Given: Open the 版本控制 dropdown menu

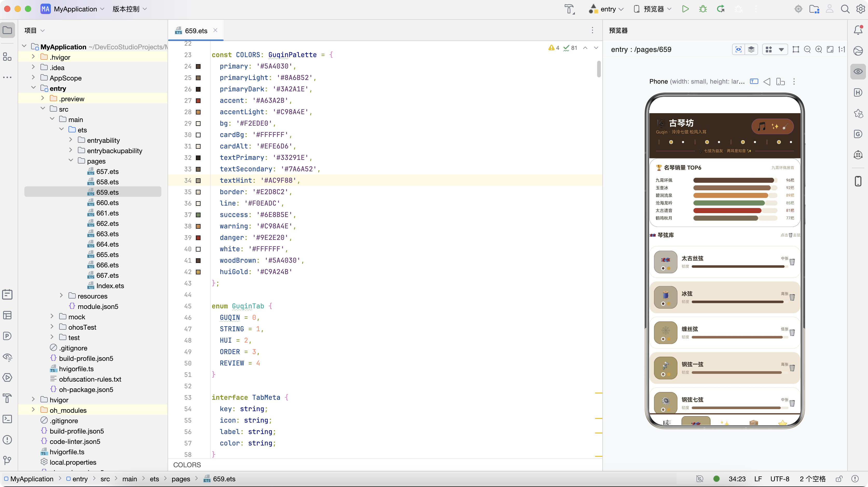Looking at the screenshot, I should point(129,9).
